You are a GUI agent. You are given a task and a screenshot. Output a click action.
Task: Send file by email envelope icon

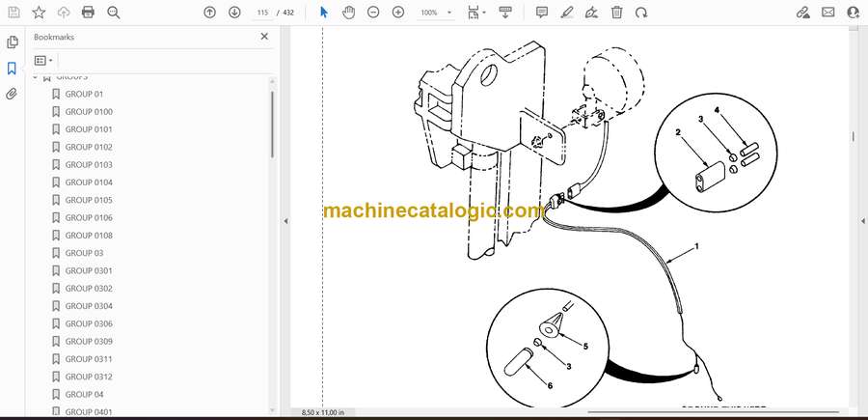click(828, 13)
